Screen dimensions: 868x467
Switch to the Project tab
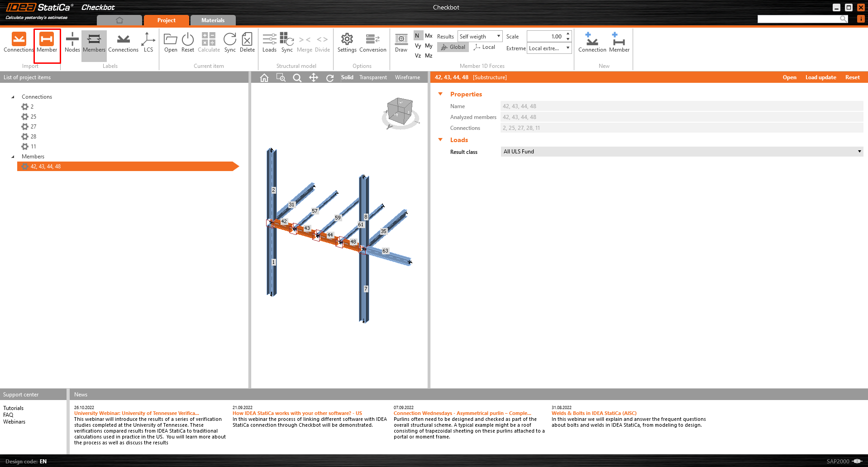[x=166, y=20]
